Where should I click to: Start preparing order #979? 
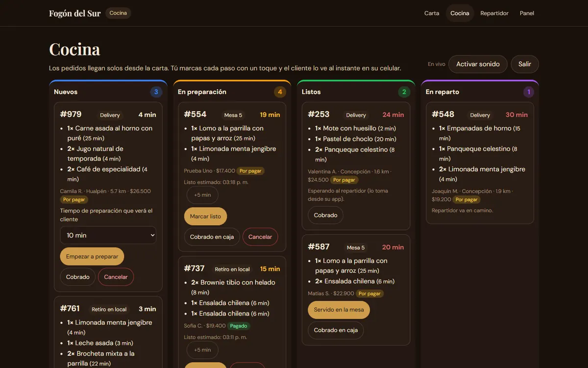tap(92, 257)
